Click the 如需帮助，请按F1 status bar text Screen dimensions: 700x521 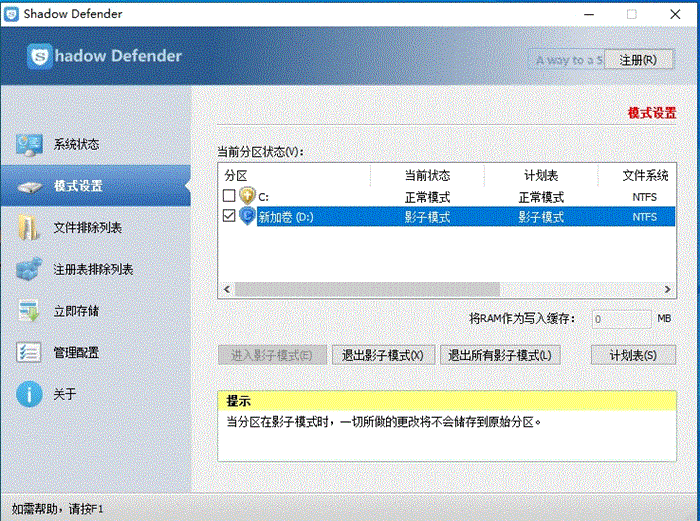(57, 508)
